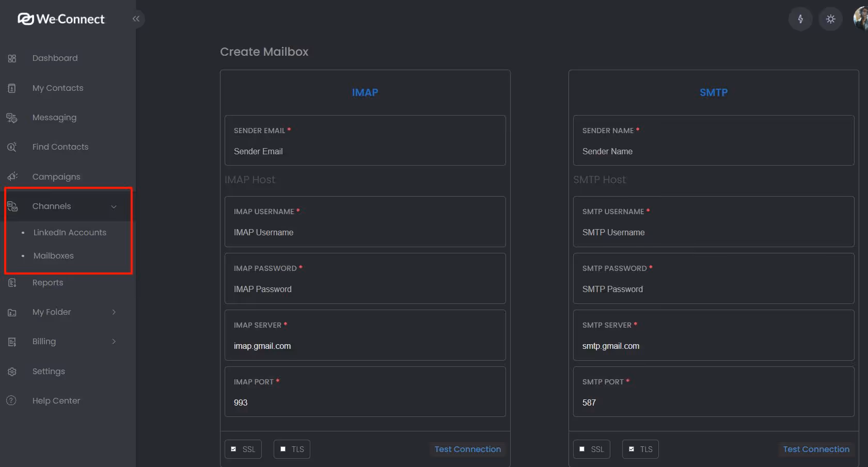Toggle light mode with the sun icon

click(830, 19)
